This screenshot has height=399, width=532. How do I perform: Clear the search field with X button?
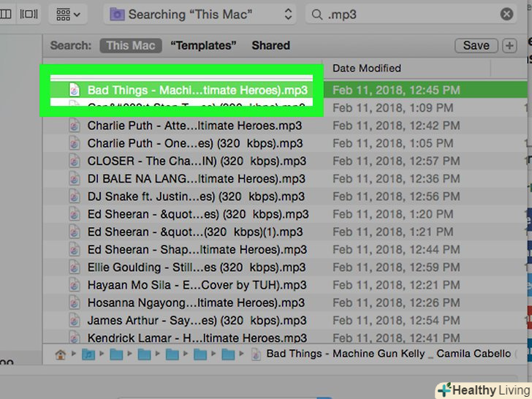[x=506, y=15]
